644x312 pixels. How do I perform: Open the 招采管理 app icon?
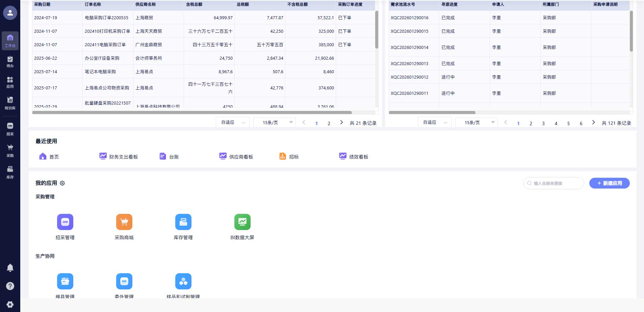pos(65,222)
